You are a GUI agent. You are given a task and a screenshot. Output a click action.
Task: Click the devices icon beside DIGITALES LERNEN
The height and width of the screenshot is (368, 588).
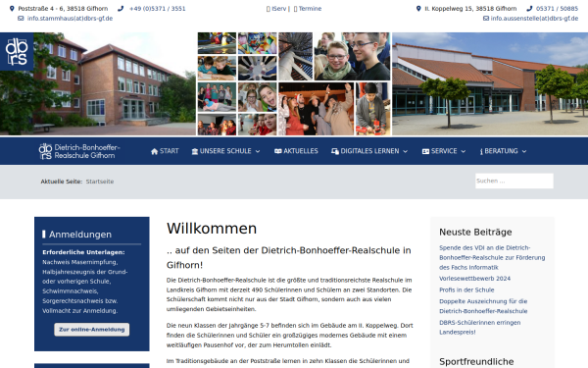335,151
